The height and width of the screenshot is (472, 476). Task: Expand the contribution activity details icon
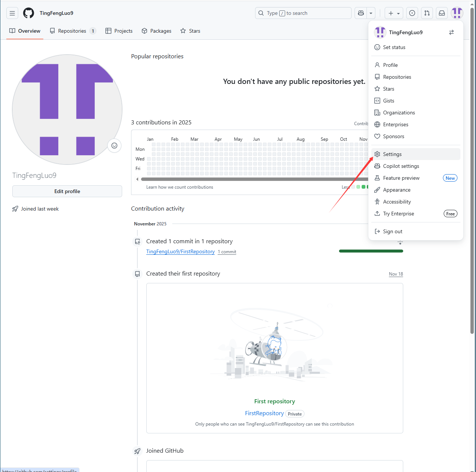pos(400,242)
